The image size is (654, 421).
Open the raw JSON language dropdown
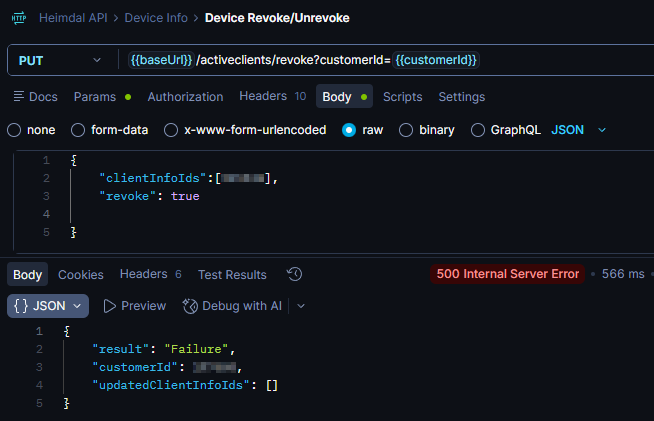point(578,130)
